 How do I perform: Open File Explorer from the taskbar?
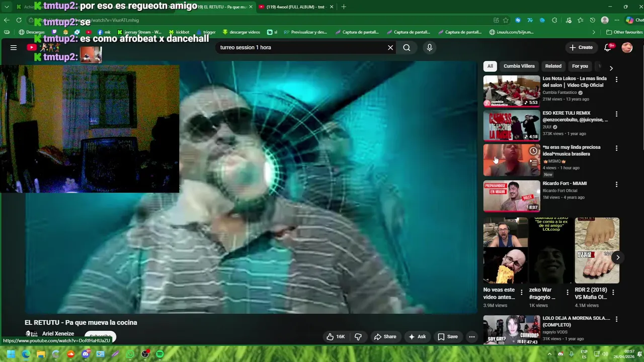click(41, 354)
